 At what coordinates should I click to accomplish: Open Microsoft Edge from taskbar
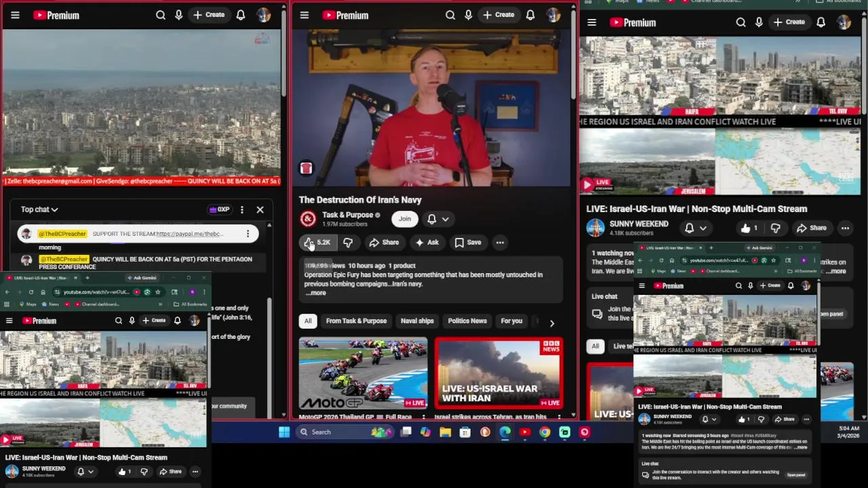click(x=505, y=432)
